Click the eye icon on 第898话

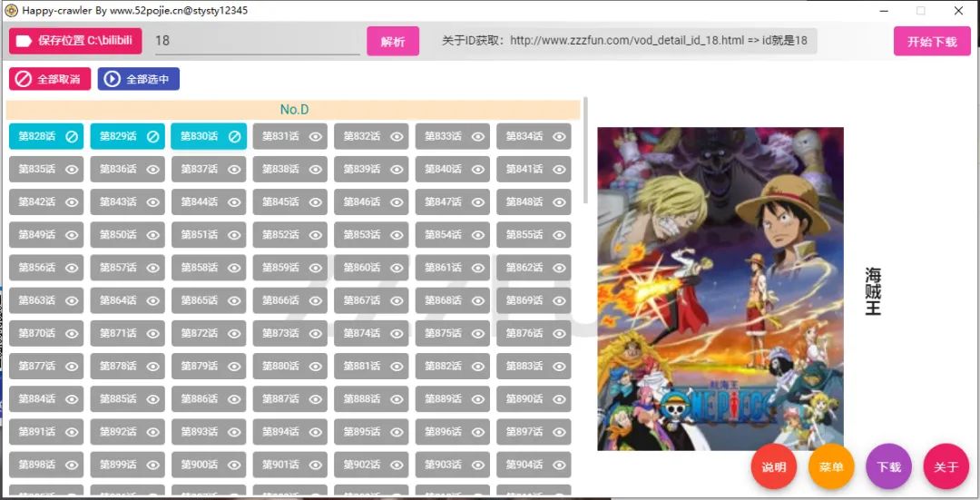pyautogui.click(x=72, y=465)
